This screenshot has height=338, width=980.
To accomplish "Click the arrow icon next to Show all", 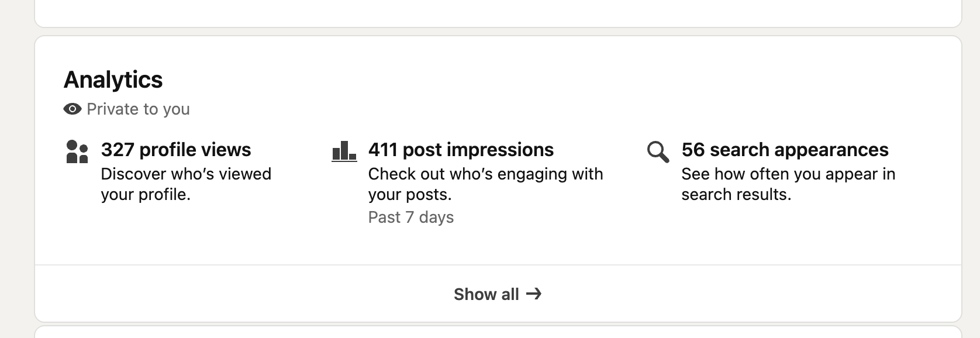I will [534, 294].
